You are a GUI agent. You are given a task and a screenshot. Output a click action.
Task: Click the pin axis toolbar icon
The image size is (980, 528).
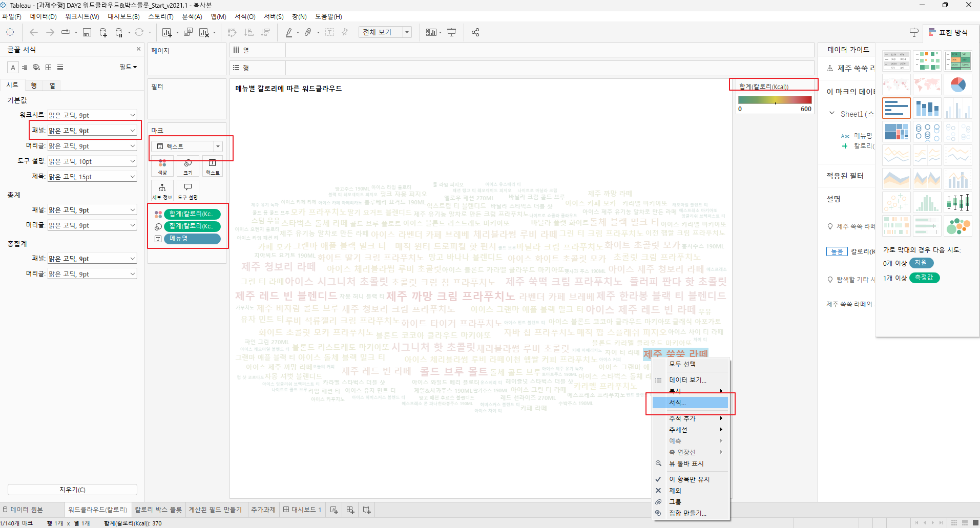345,32
